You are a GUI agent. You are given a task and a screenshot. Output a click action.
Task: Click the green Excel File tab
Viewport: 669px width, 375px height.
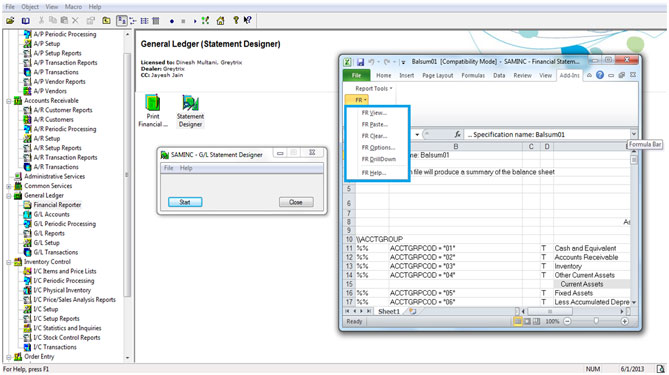pyautogui.click(x=357, y=75)
